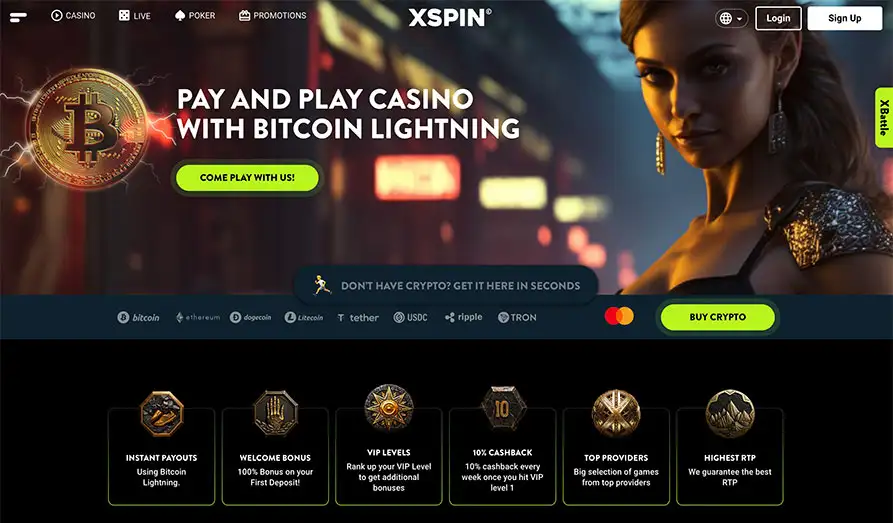
Task: Click the Instant Payouts shoe badge icon
Action: tap(162, 414)
